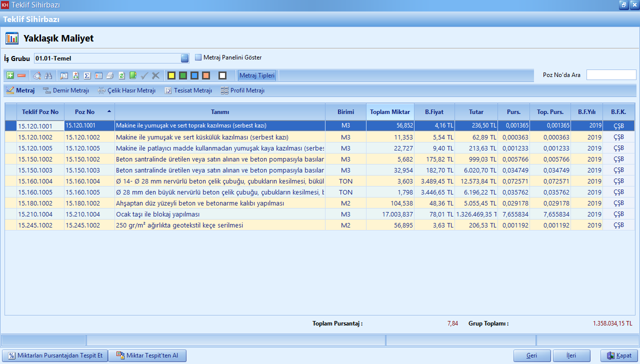Click the sigma sum icon in toolbar
The width and height of the screenshot is (640, 364).
(87, 75)
